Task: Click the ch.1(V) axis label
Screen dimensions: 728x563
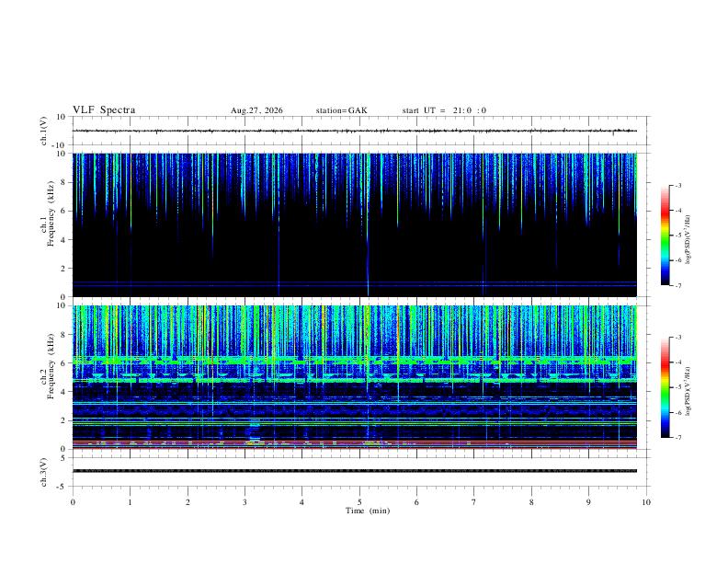Action: [x=44, y=131]
